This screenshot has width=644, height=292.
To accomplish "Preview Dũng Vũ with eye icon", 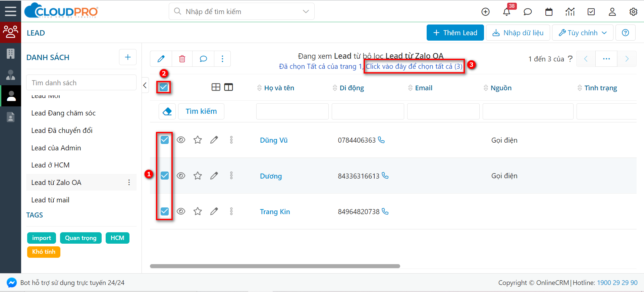I will click(181, 140).
